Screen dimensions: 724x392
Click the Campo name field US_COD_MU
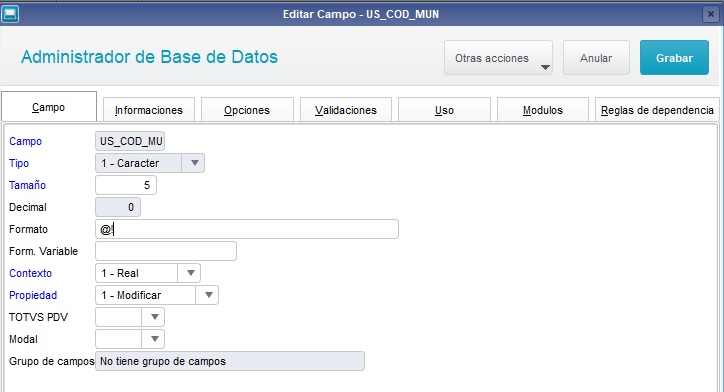coord(130,141)
